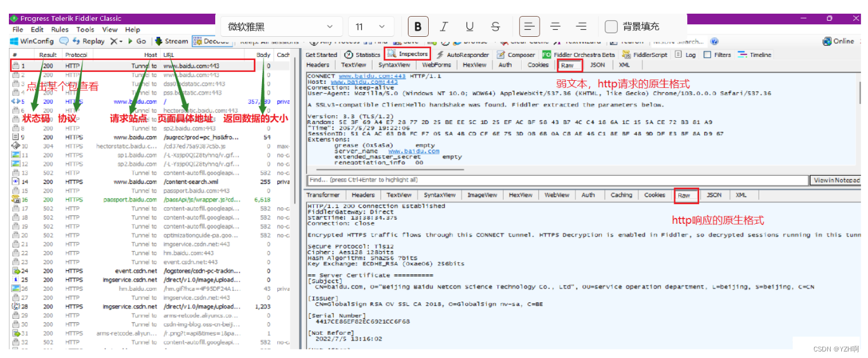Toggle underline formatting
Viewport: 868px width, 358px height.
click(470, 27)
